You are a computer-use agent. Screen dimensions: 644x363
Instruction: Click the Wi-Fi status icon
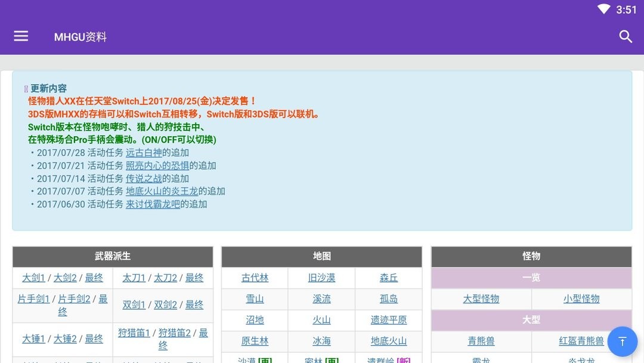point(604,10)
